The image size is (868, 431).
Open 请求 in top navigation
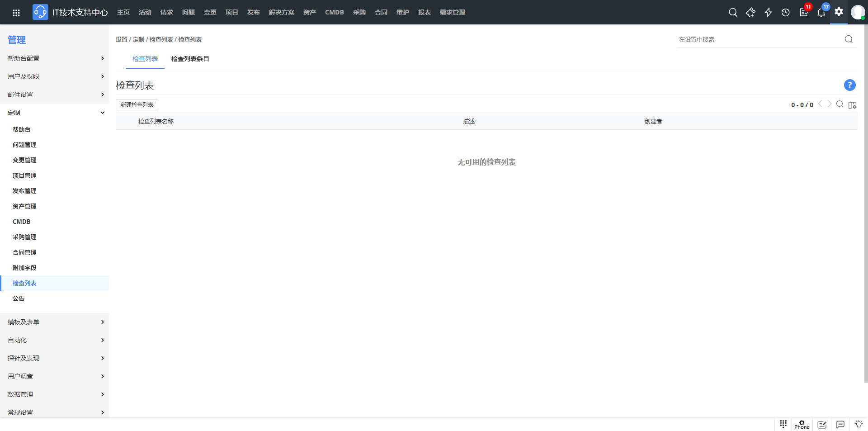click(167, 12)
